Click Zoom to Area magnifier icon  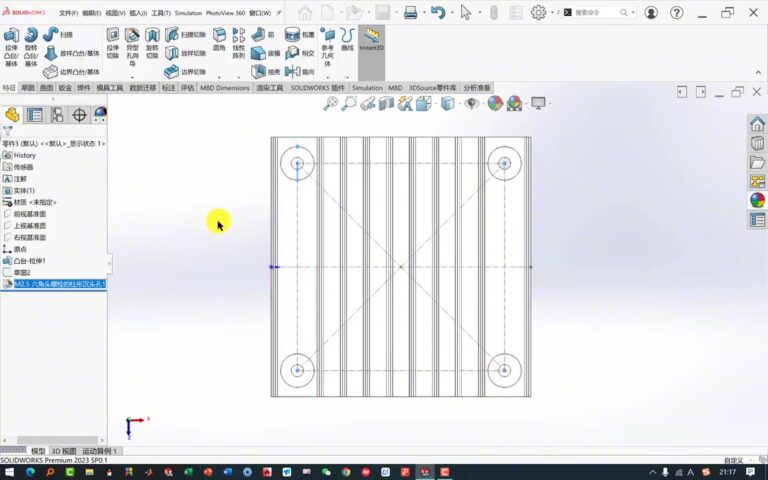(x=349, y=103)
